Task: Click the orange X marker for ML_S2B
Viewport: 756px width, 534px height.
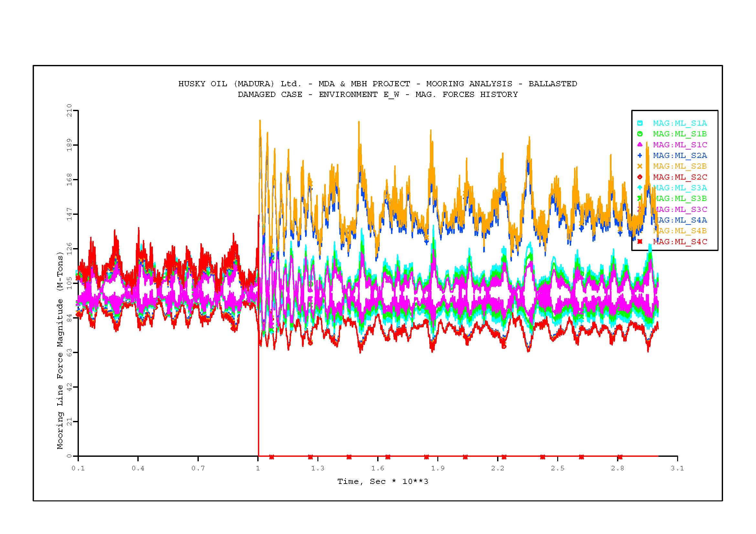Action: point(639,166)
